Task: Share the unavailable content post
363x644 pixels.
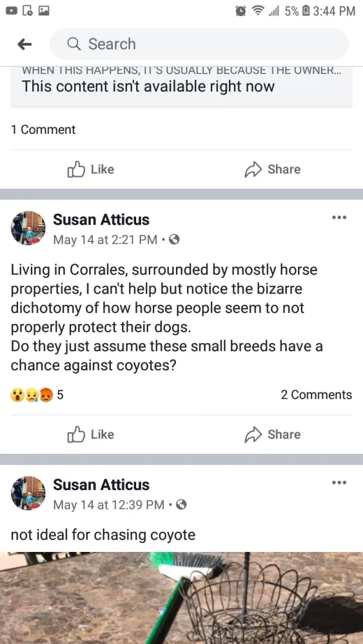Action: coord(273,169)
